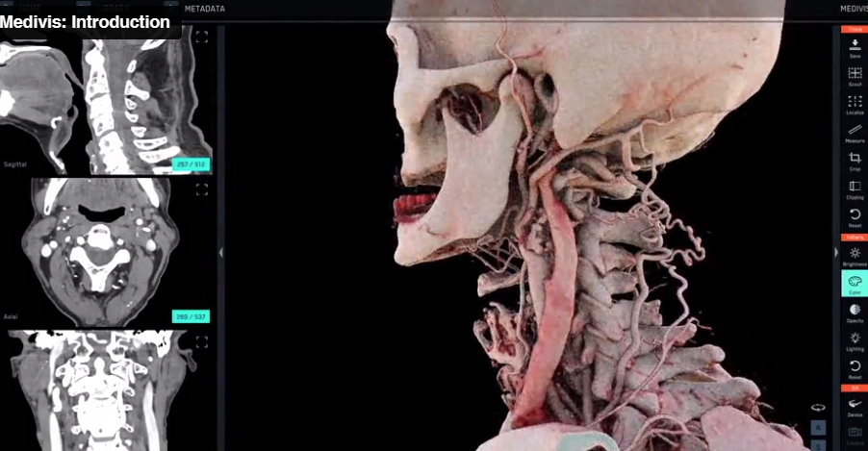This screenshot has width=868, height=451.
Task: Toggle the highlighted Color filter
Action: [855, 283]
